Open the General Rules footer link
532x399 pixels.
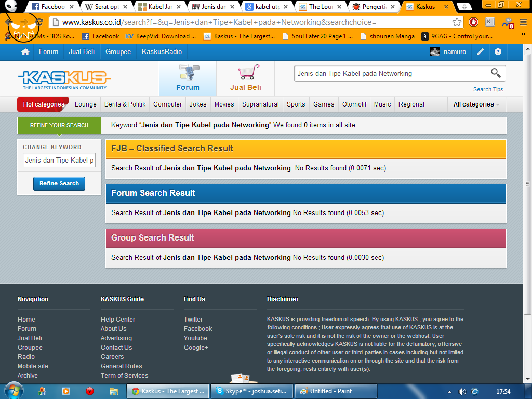click(121, 366)
